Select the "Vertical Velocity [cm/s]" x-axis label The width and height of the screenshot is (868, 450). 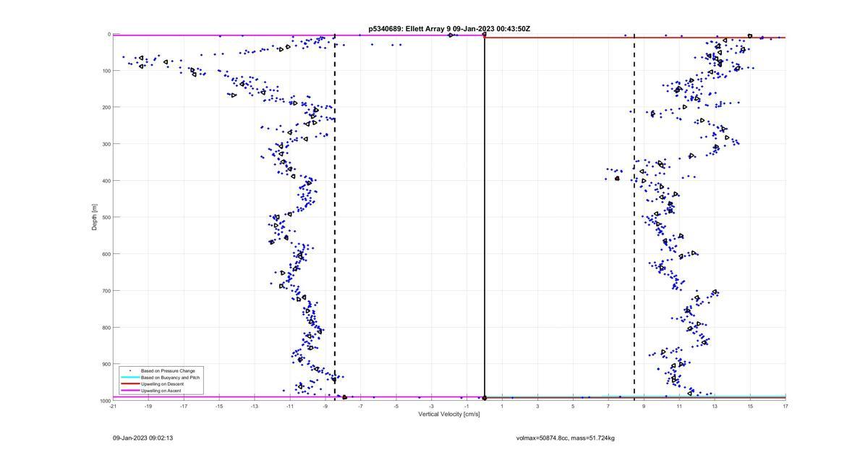pyautogui.click(x=449, y=414)
